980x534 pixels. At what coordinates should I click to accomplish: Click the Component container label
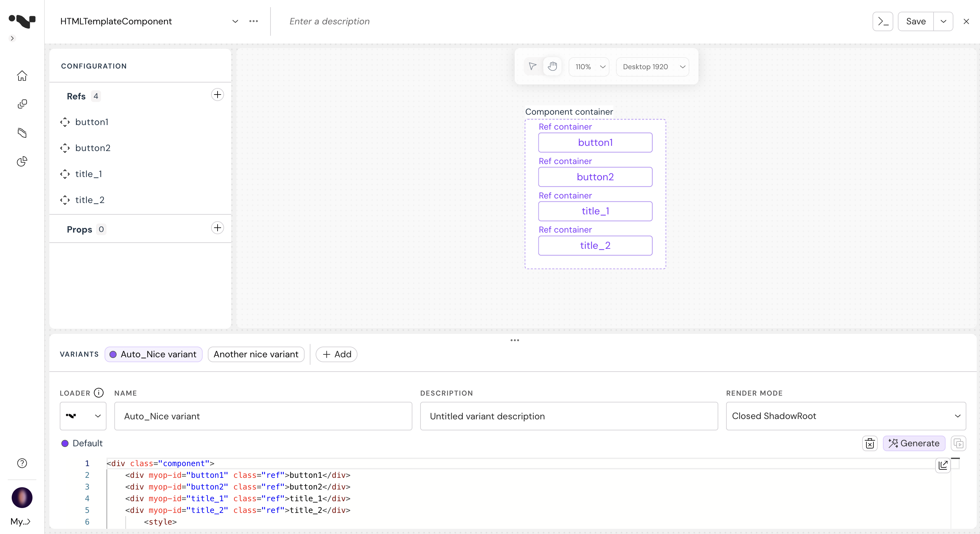(569, 111)
